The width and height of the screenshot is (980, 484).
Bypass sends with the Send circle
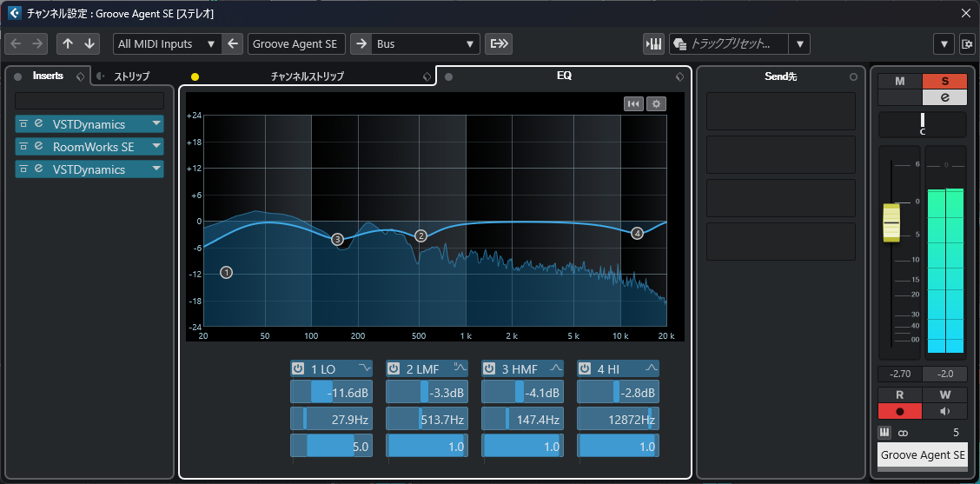854,77
